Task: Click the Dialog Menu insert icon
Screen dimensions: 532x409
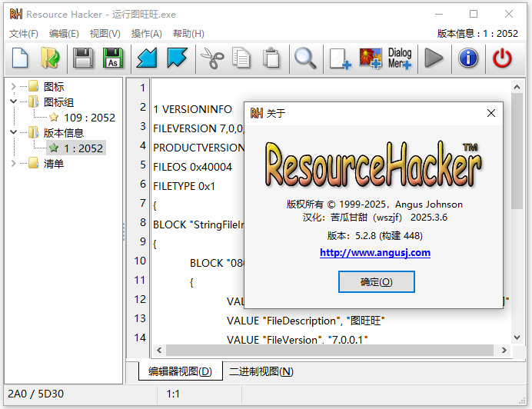Action: pos(400,58)
